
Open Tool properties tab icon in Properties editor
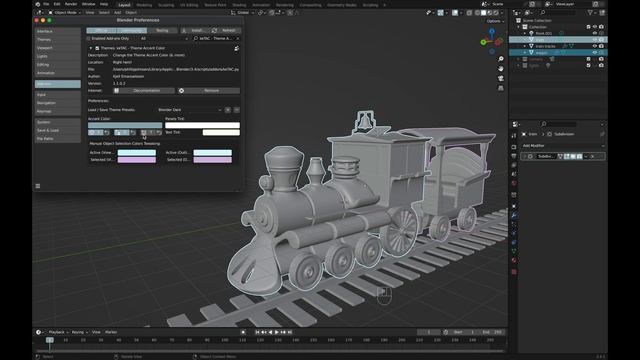[514, 136]
